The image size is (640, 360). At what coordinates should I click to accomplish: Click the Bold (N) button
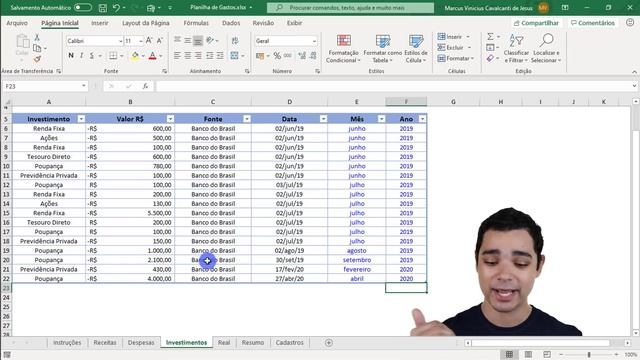71,56
